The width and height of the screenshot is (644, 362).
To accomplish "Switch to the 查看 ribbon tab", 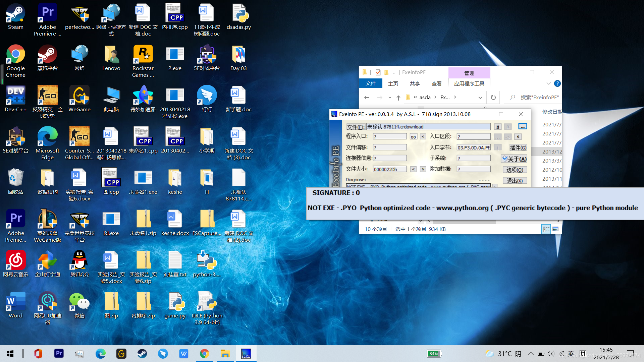I will (436, 83).
